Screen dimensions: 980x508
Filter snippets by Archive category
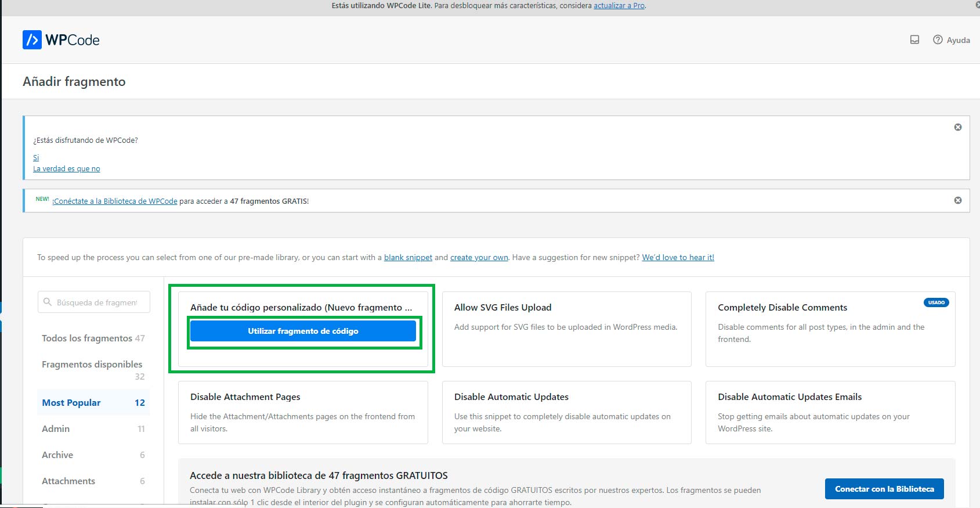tap(93, 455)
